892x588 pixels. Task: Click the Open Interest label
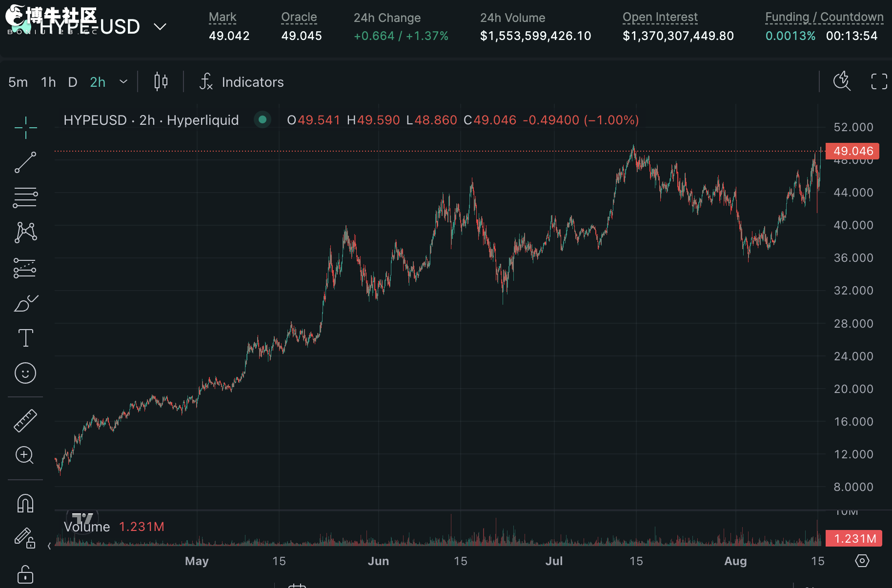[x=660, y=17]
